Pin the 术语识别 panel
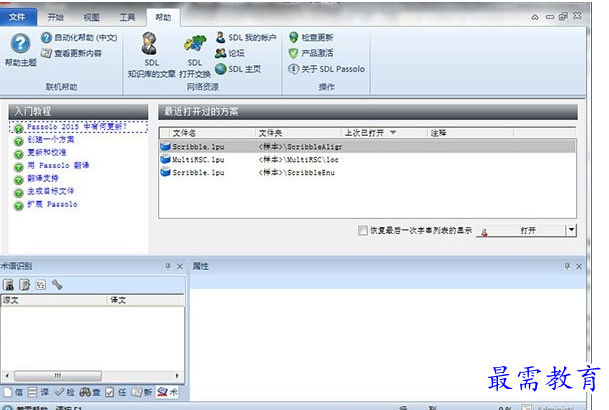 pos(168,266)
